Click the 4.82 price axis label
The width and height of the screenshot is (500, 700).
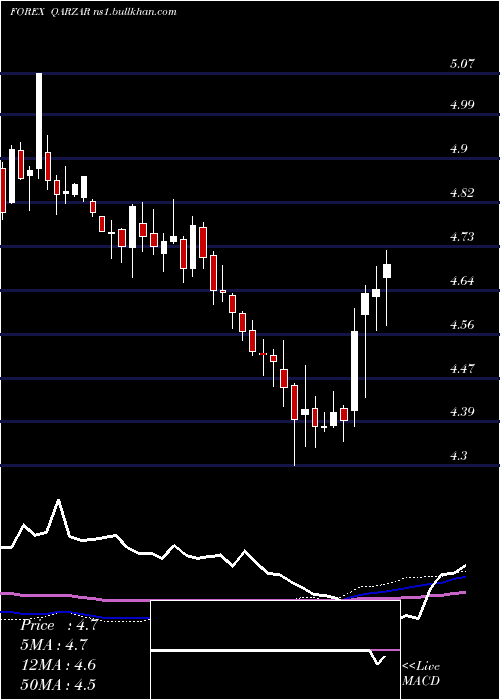coord(462,192)
